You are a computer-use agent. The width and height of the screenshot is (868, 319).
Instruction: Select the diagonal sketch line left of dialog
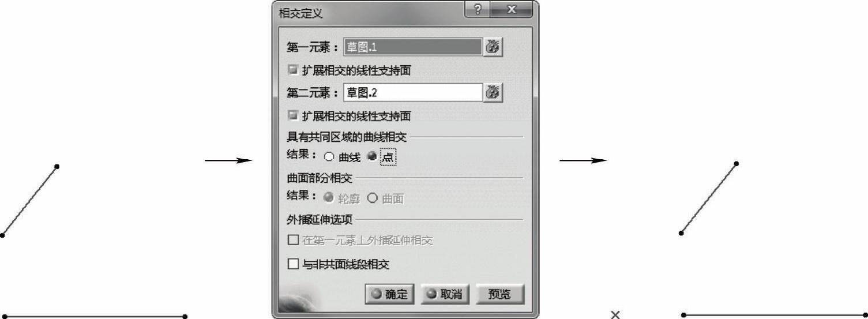29,201
